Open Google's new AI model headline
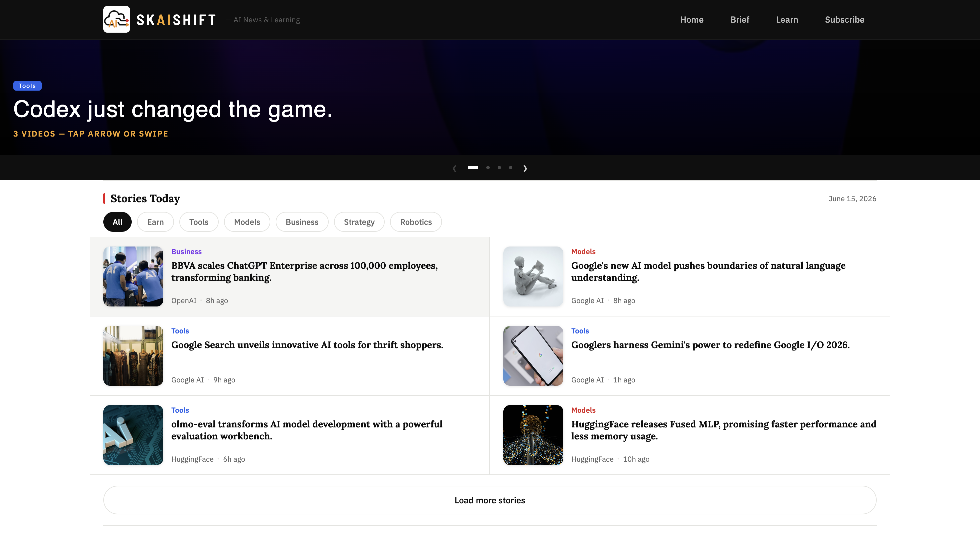980x533 pixels. click(x=708, y=271)
